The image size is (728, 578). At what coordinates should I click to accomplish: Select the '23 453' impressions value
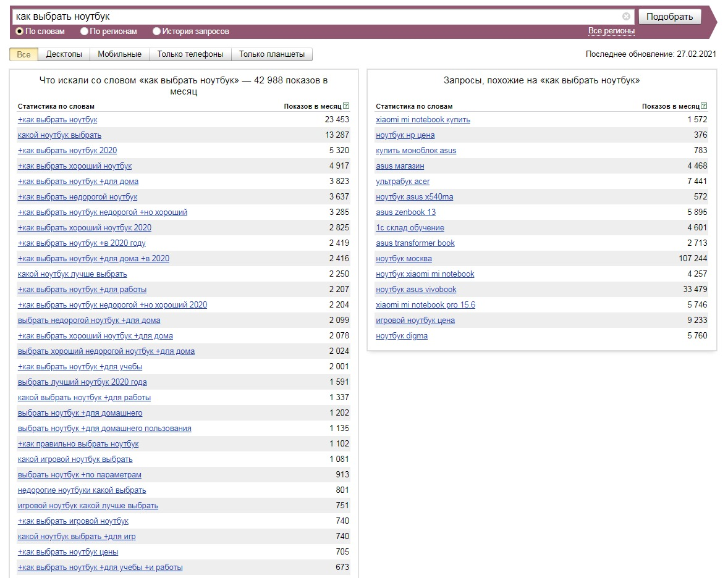coord(337,120)
